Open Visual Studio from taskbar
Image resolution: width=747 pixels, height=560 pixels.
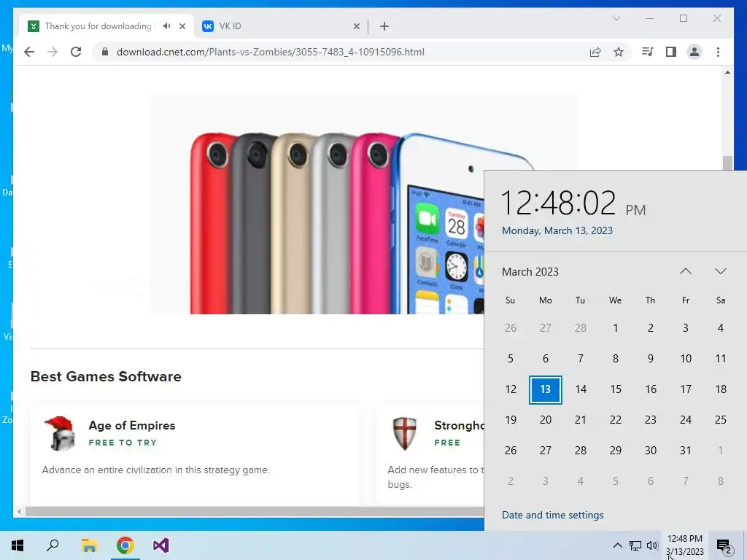pos(161,545)
